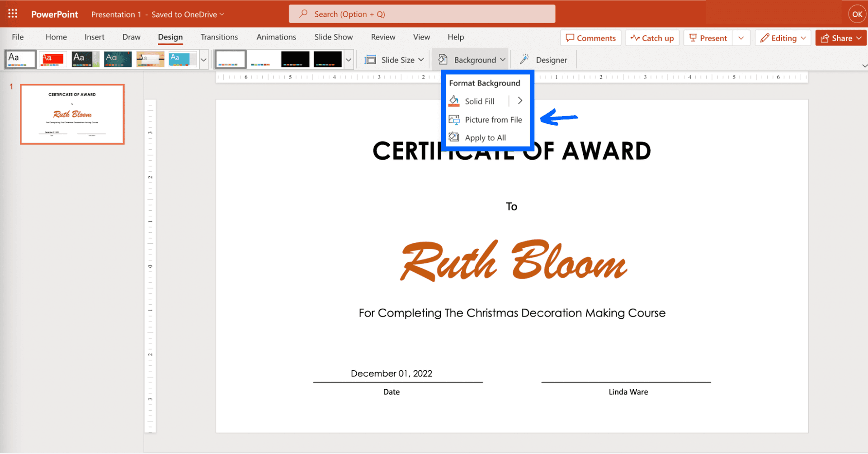This screenshot has height=454, width=868.
Task: Click the "Linda Ware" signature text
Action: click(x=628, y=392)
